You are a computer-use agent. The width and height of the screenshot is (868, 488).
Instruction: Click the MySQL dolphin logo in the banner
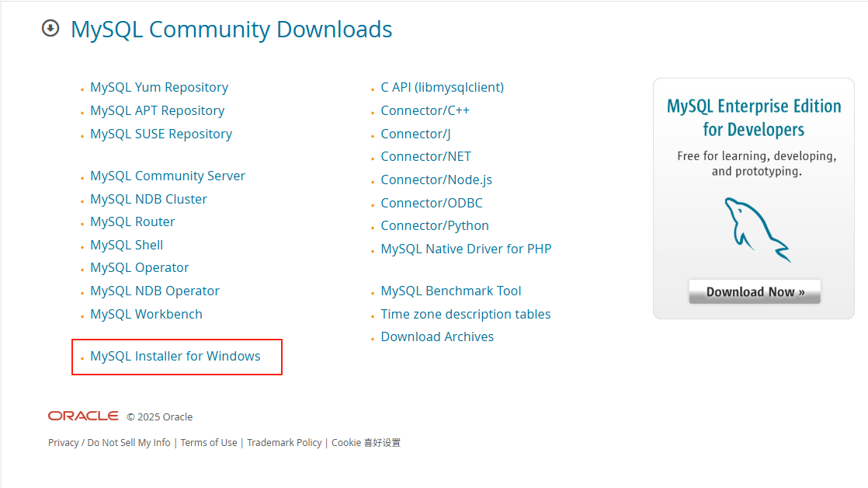pos(756,229)
